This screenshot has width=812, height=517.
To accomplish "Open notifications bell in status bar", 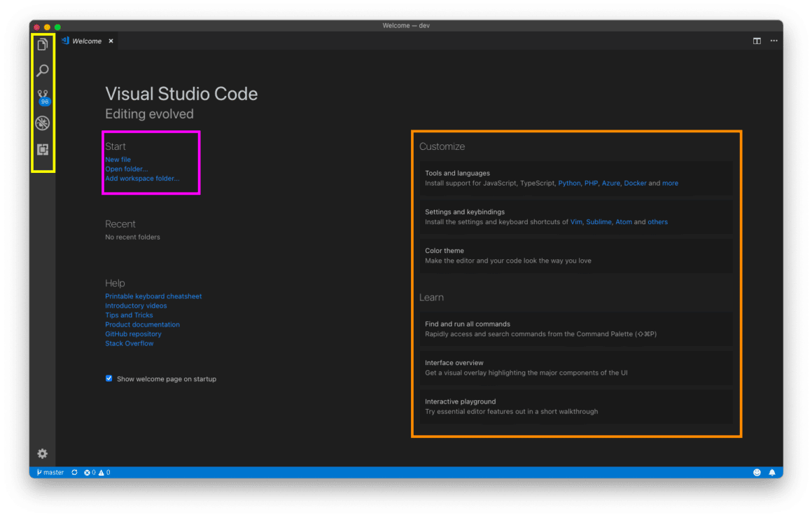I will 772,471.
